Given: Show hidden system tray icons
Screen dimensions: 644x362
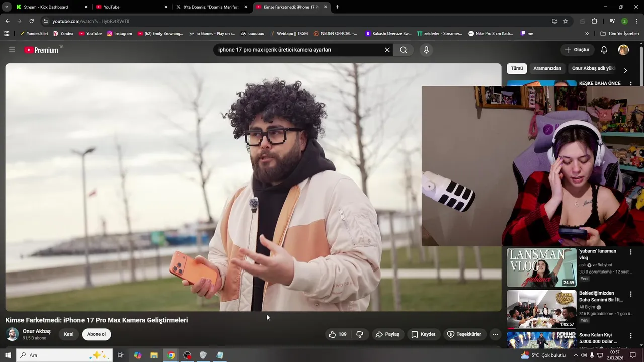Looking at the screenshot, I should pyautogui.click(x=576, y=355).
